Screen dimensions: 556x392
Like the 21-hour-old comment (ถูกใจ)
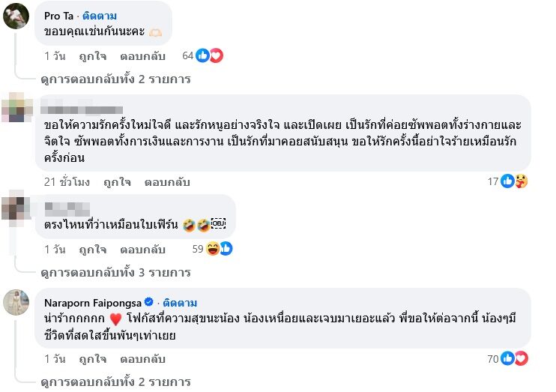tap(117, 181)
